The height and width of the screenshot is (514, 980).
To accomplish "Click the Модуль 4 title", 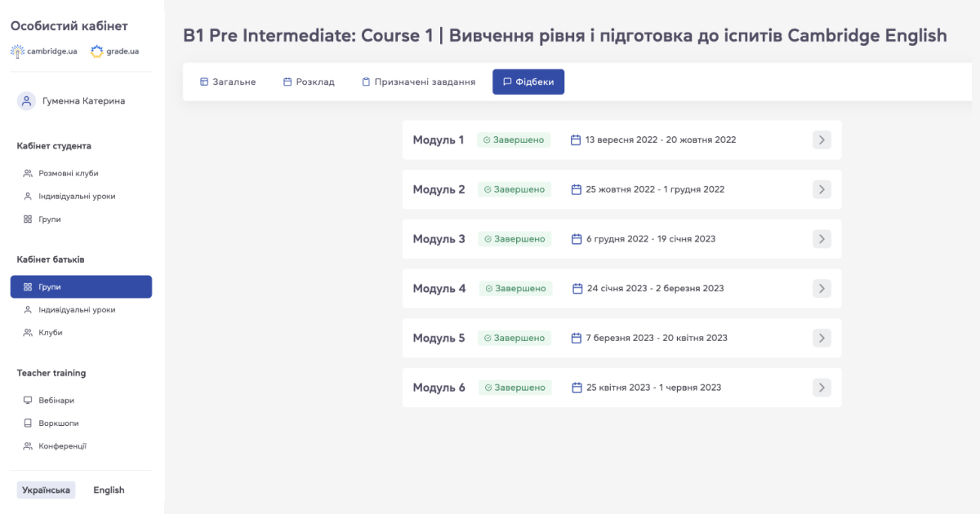I will (439, 288).
